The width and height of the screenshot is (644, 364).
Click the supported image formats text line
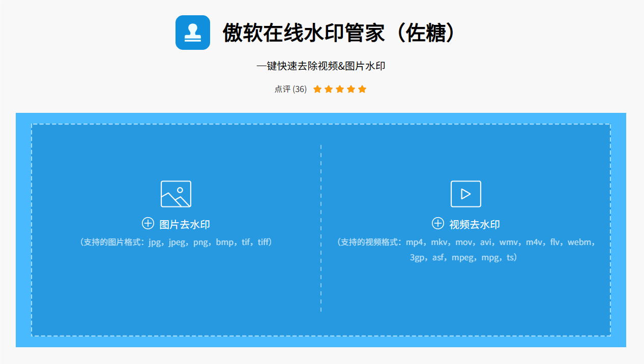[175, 242]
